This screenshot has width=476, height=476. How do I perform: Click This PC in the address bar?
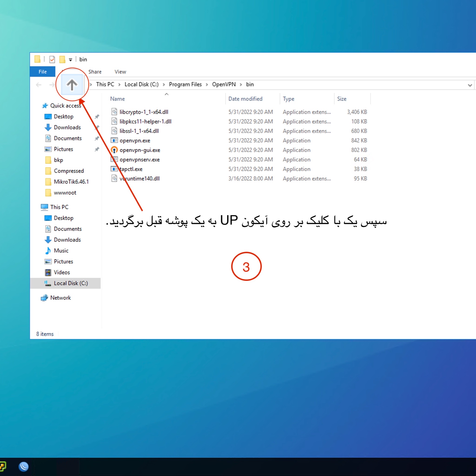pos(105,84)
